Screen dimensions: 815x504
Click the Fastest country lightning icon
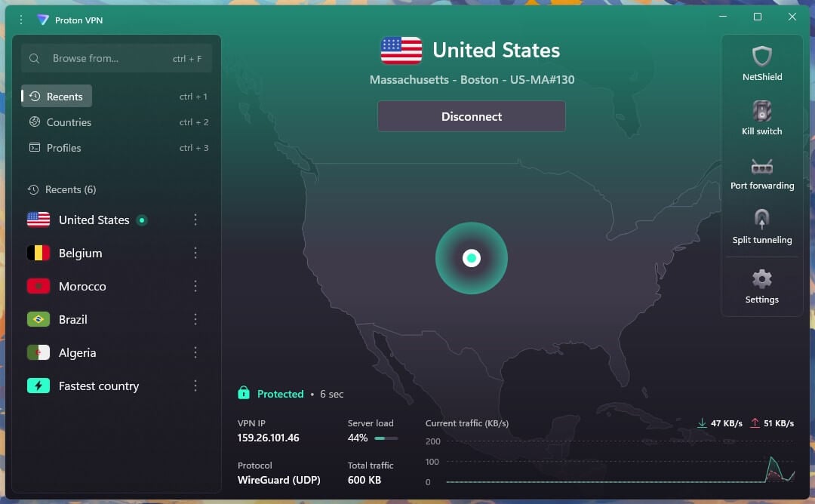click(x=38, y=386)
